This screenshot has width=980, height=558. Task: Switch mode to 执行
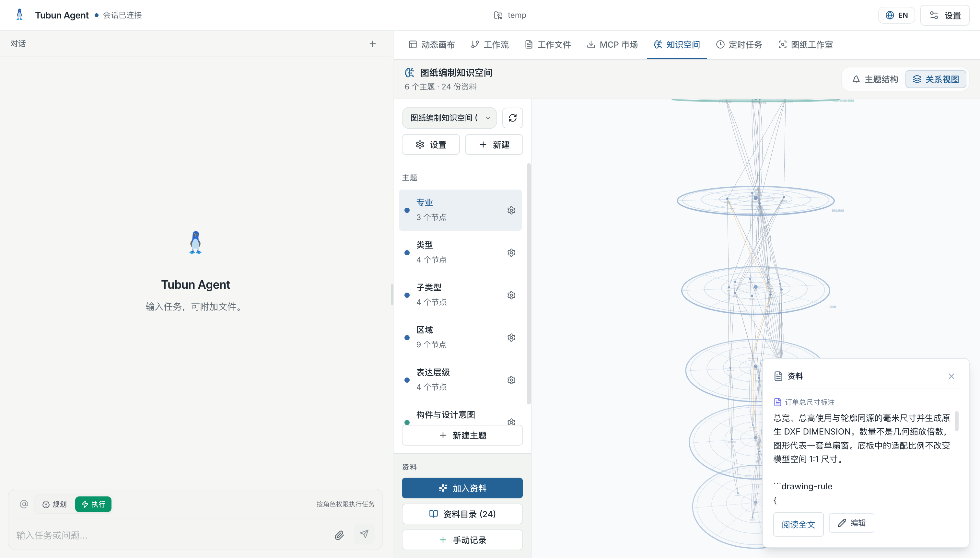(93, 504)
